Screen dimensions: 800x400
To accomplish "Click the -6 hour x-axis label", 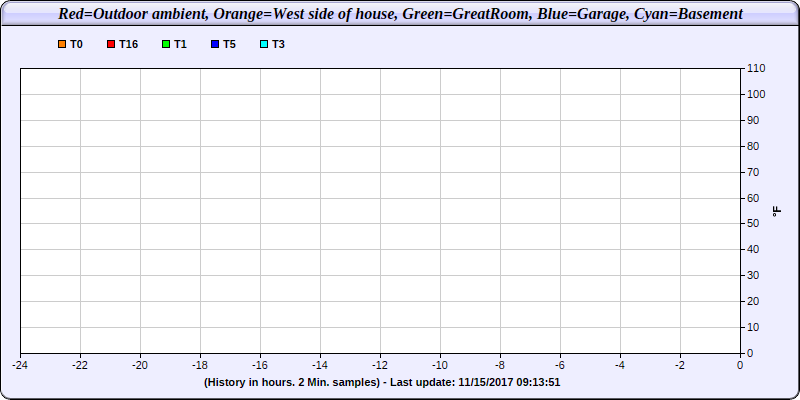I will pyautogui.click(x=560, y=365).
